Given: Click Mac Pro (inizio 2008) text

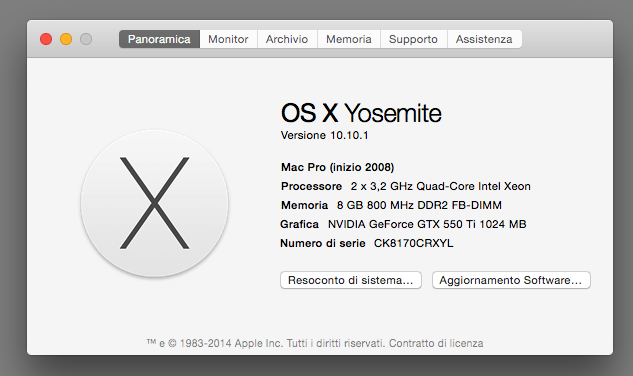Looking at the screenshot, I should pyautogui.click(x=337, y=167).
